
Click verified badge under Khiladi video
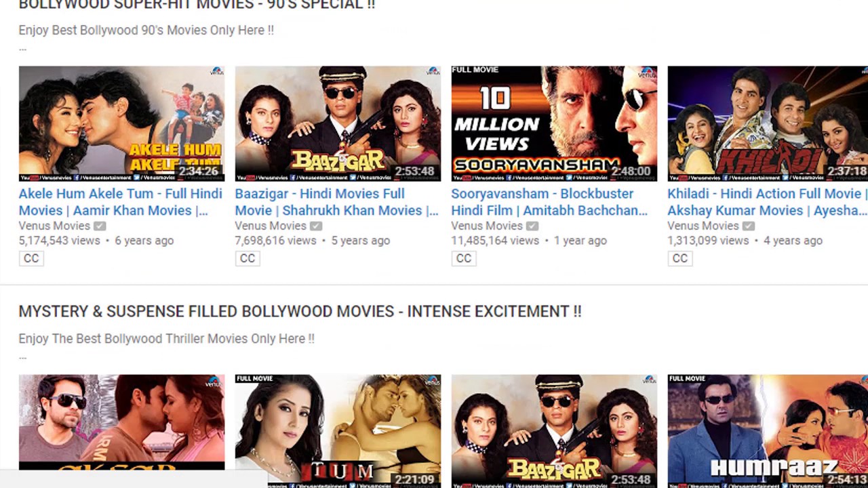coord(749,226)
